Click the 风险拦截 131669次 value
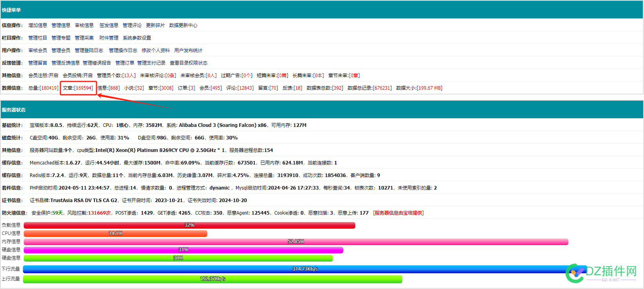644x289 pixels. coord(89,213)
